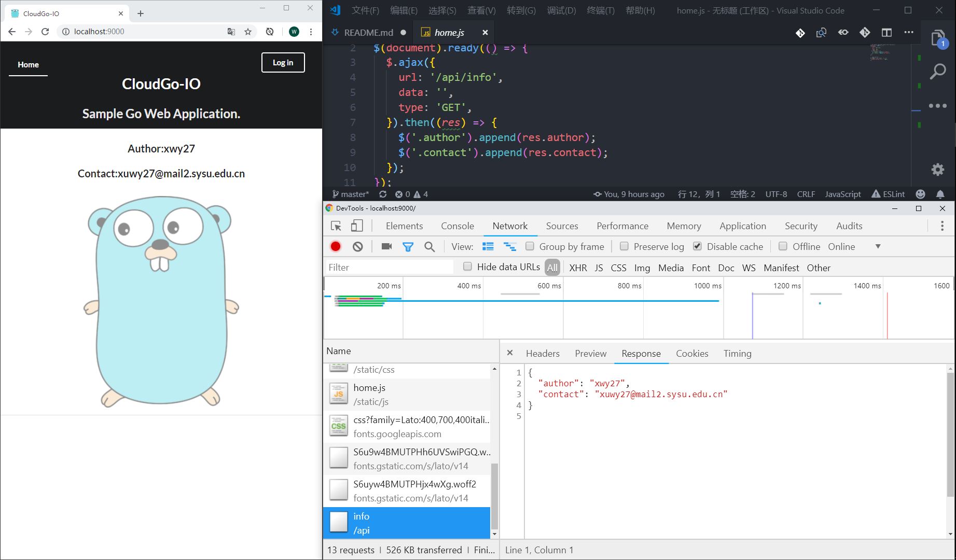This screenshot has height=560, width=956.
Task: Click the DevTools record network log button
Action: coord(336,246)
